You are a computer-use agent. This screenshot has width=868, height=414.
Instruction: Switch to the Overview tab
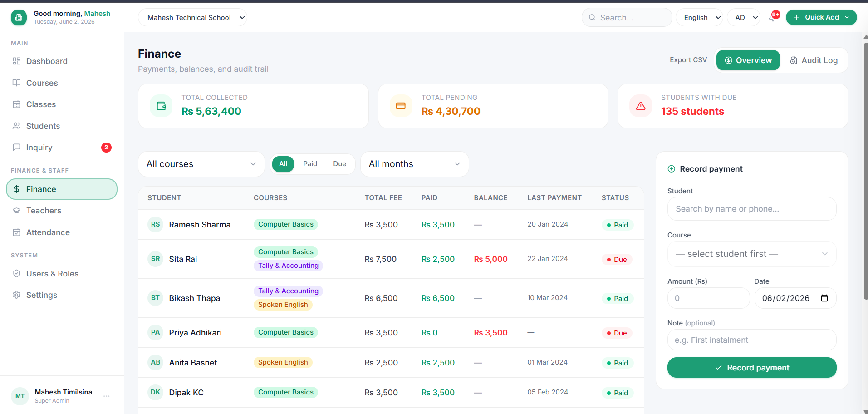pyautogui.click(x=748, y=60)
